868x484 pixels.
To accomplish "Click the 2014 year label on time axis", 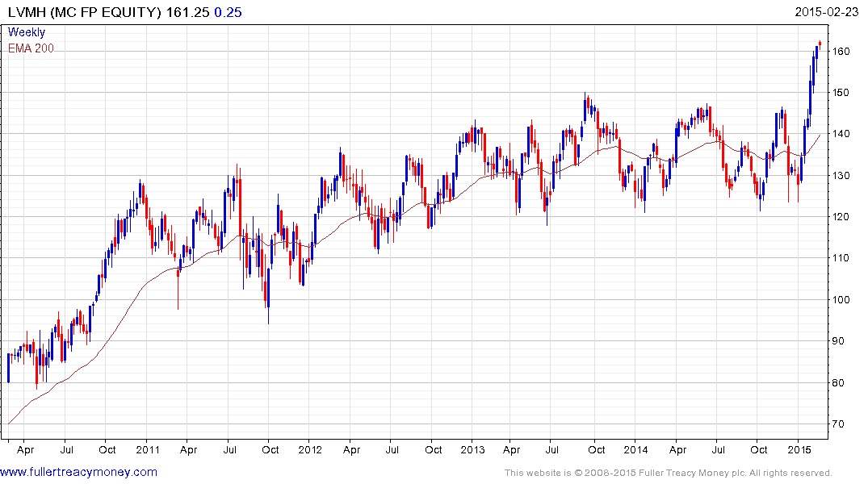I will (635, 449).
